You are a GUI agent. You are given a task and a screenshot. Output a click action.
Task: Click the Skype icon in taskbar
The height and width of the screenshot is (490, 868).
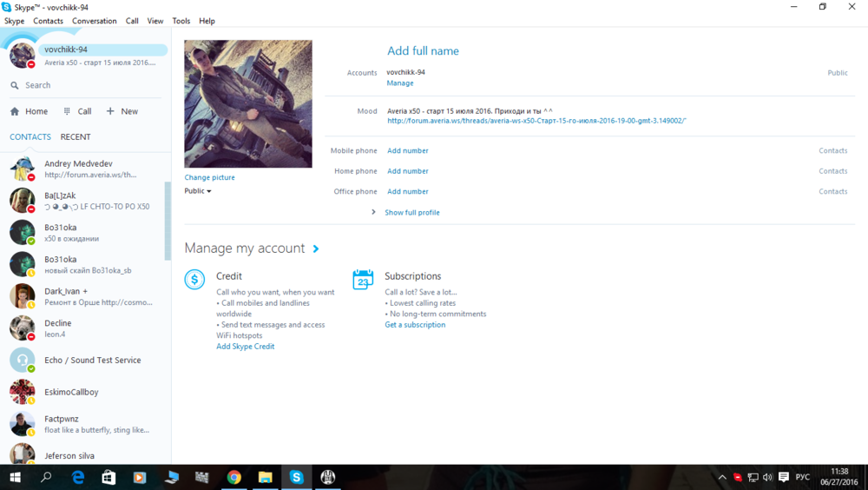[296, 477]
